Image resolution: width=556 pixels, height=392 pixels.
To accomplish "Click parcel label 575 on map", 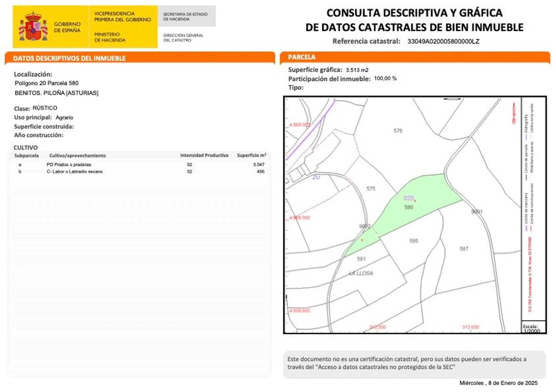I will [x=371, y=188].
